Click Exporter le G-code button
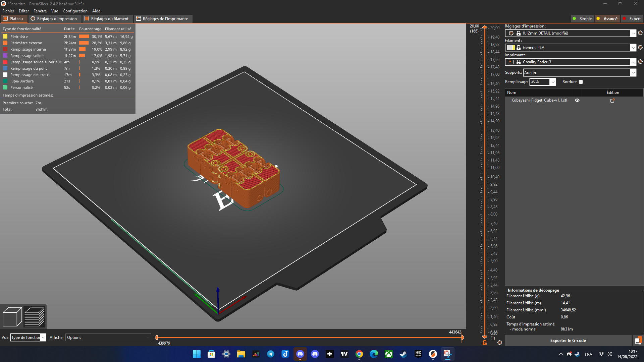644x362 pixels. pyautogui.click(x=568, y=341)
